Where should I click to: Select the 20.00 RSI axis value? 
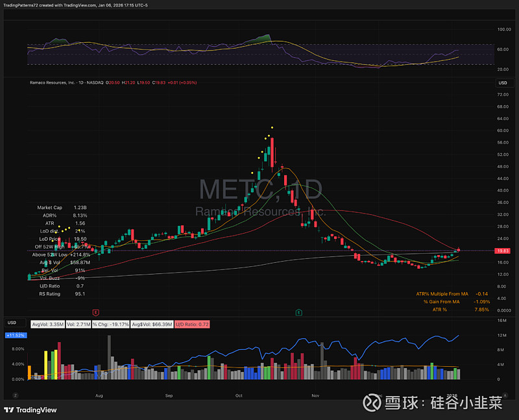(504, 69)
